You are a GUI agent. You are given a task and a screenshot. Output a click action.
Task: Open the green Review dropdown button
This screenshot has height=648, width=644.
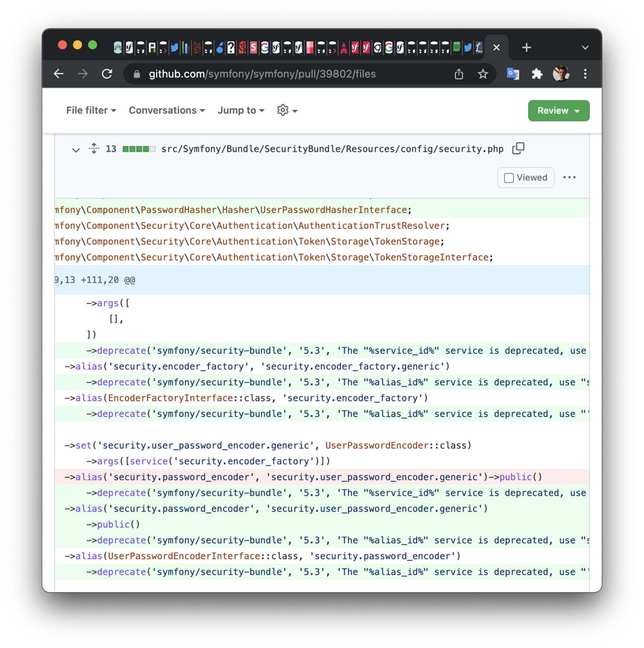pos(559,110)
